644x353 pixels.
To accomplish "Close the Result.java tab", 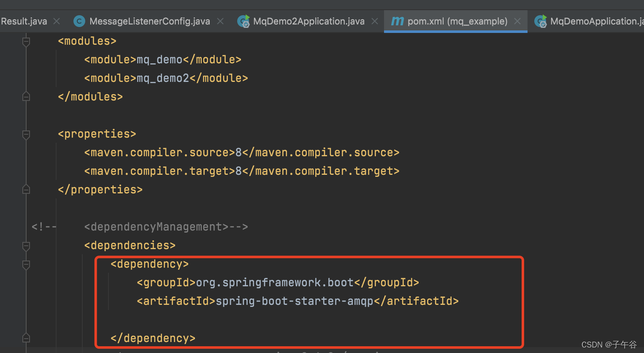I will [56, 21].
